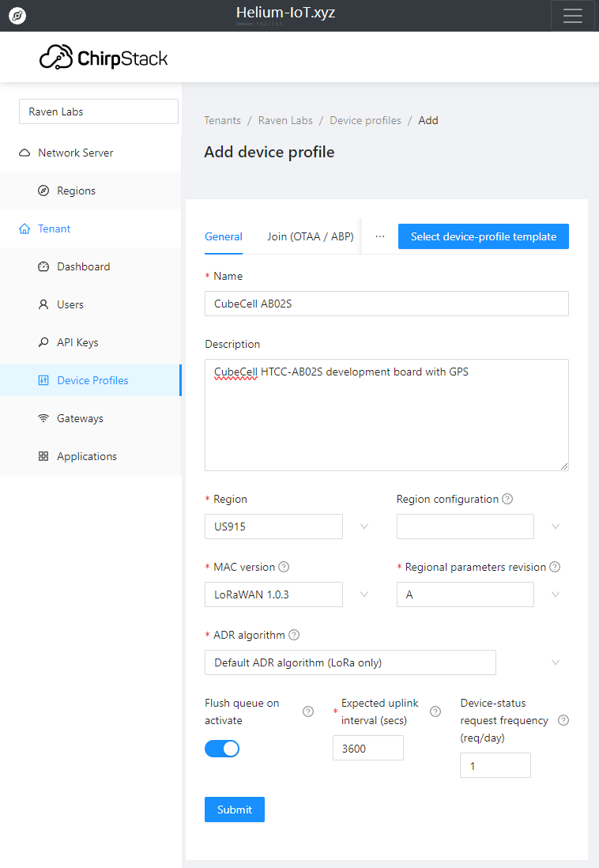Click the Helium logo icon at top left
This screenshot has height=868, width=599.
tap(17, 16)
